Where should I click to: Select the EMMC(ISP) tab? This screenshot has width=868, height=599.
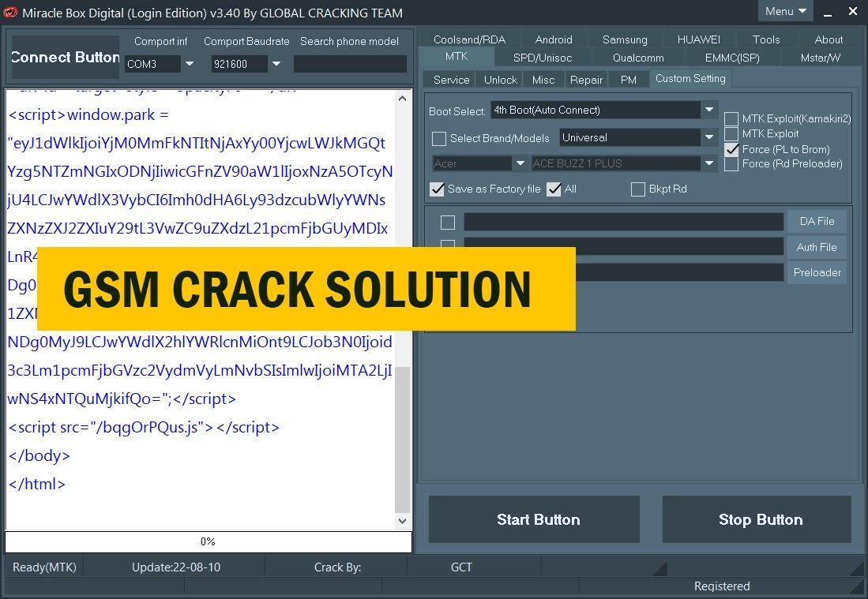[x=732, y=58]
